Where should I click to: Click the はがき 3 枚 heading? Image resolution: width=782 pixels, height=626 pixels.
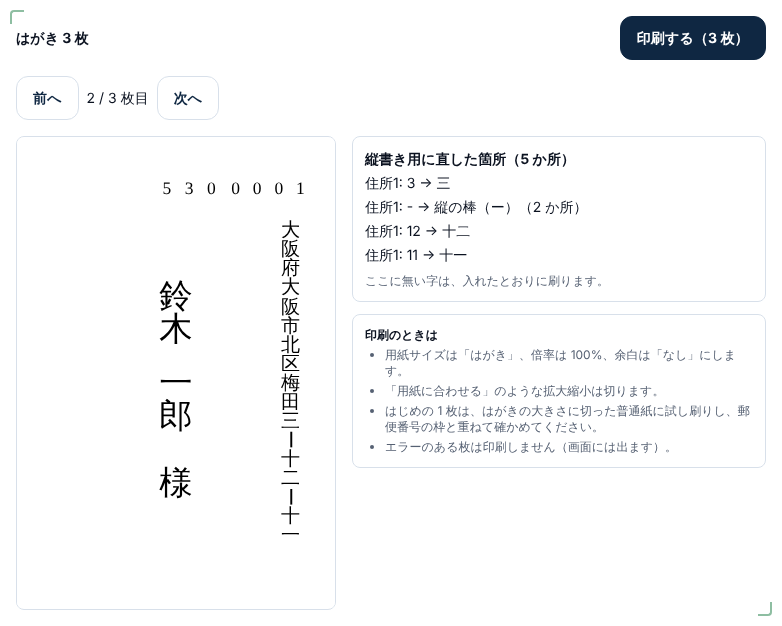point(52,38)
